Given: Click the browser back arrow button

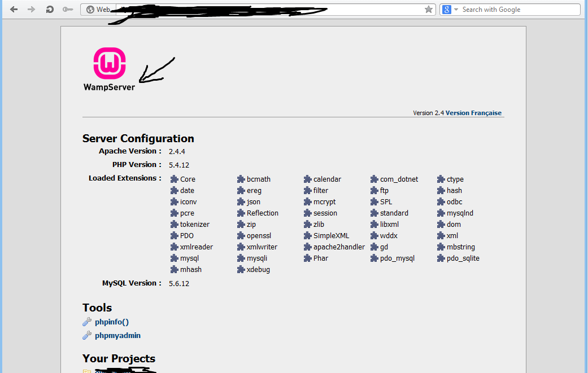Looking at the screenshot, I should tap(14, 10).
